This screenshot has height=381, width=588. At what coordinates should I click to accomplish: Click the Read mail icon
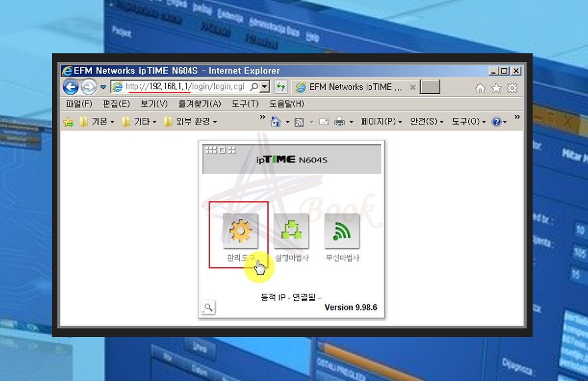[324, 122]
